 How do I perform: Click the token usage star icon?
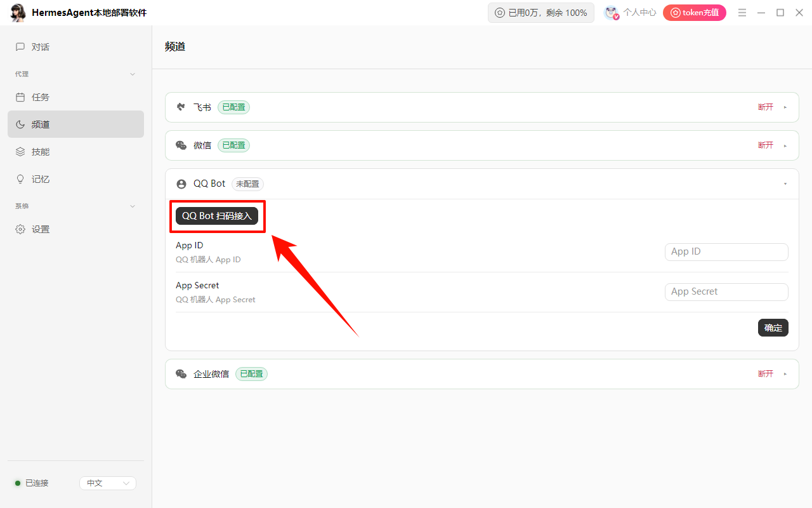[500, 13]
